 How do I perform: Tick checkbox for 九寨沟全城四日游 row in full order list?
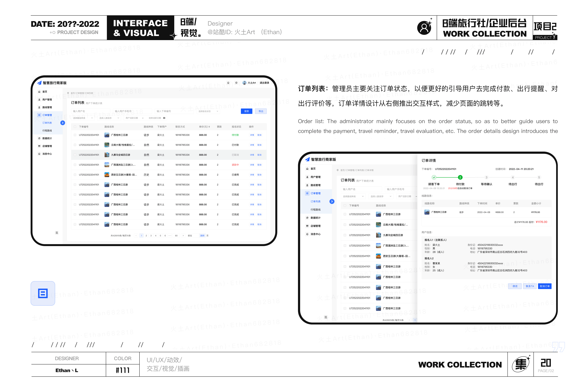(x=75, y=155)
